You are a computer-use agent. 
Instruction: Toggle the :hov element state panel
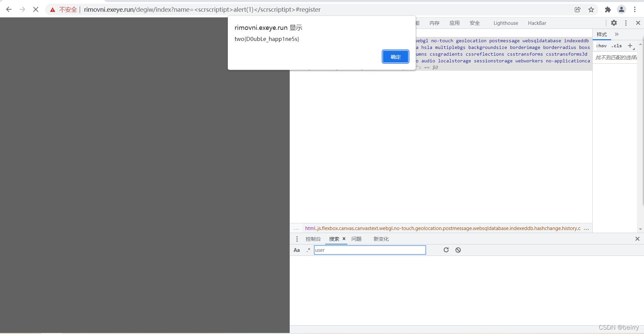tap(601, 46)
